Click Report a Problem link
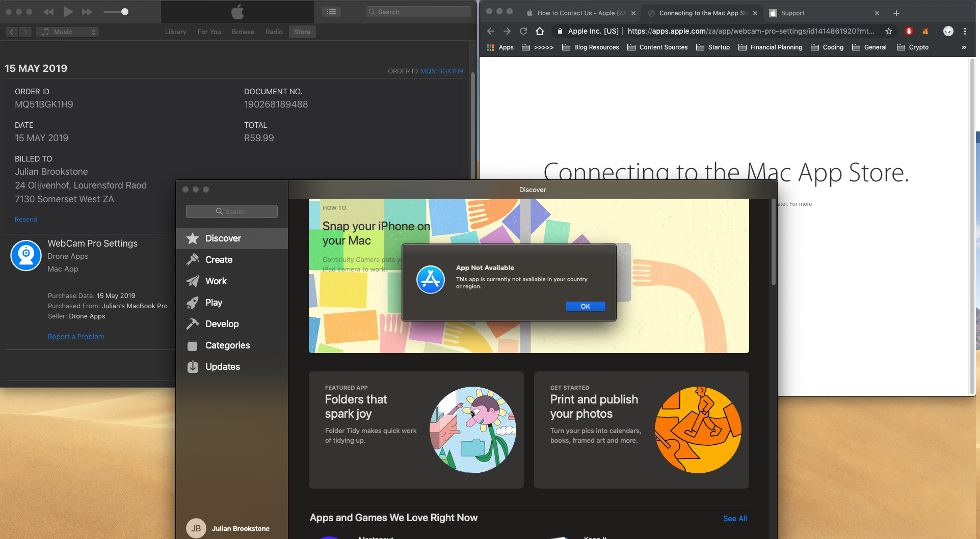980x539 pixels. click(x=76, y=337)
